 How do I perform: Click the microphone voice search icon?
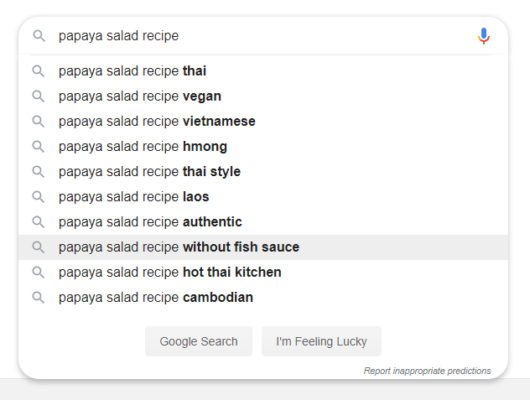pos(484,36)
